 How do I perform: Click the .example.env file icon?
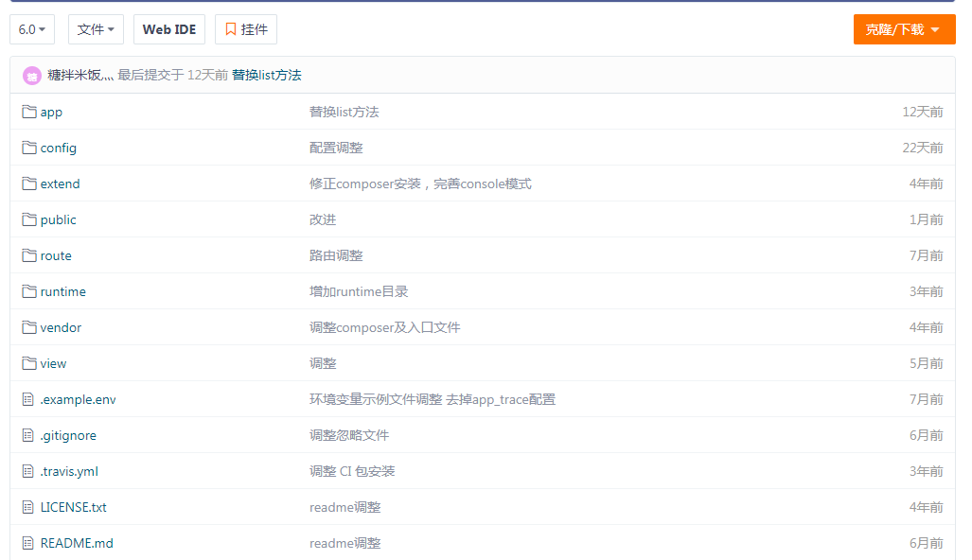click(27, 399)
